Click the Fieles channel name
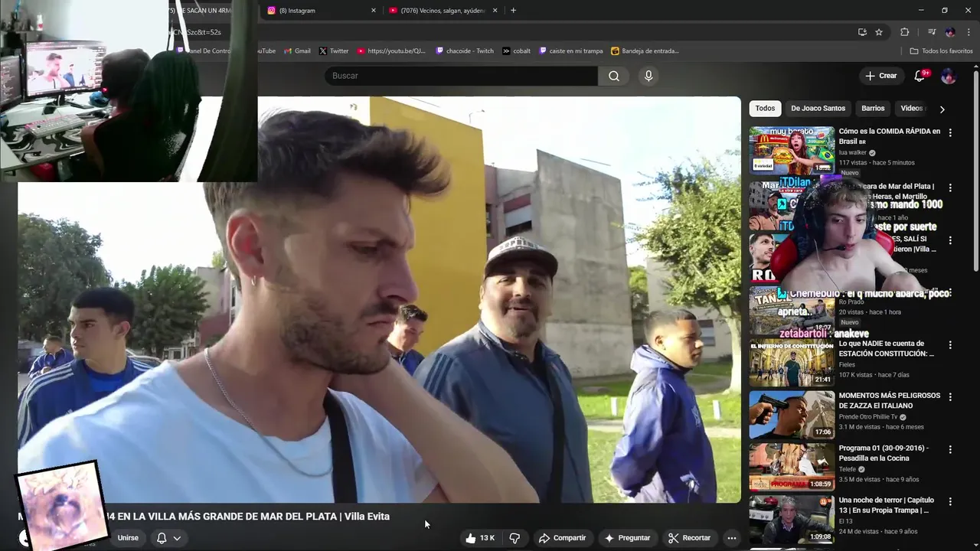 [x=848, y=365]
